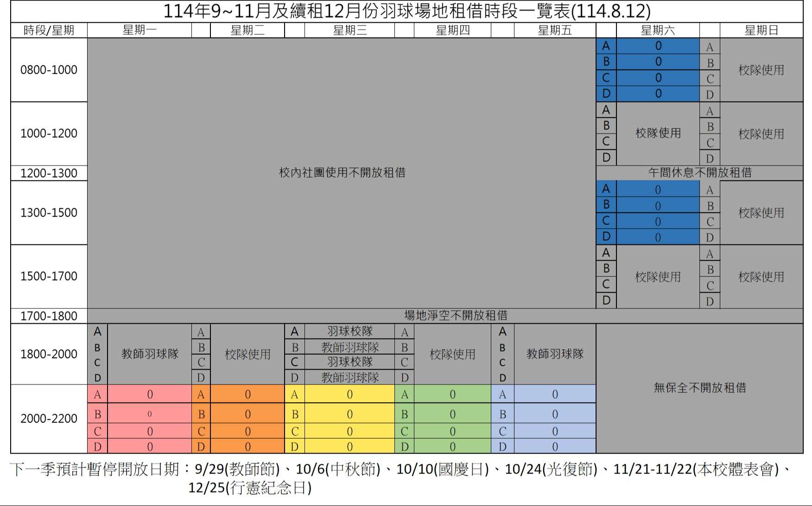Select the 2000-2200 time slot row label
The image size is (812, 506).
pyautogui.click(x=49, y=418)
